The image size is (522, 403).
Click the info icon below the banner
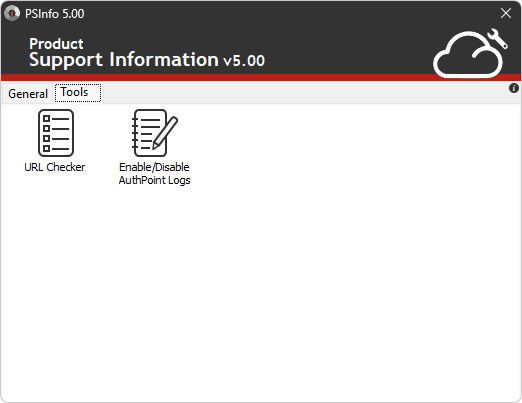point(514,88)
